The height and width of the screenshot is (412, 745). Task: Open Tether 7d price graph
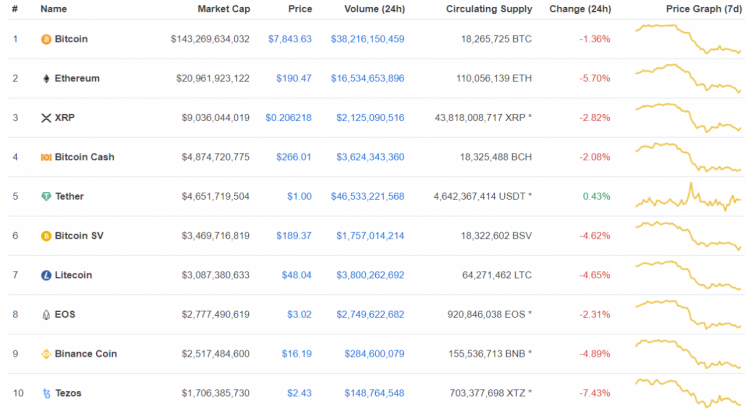(688, 197)
